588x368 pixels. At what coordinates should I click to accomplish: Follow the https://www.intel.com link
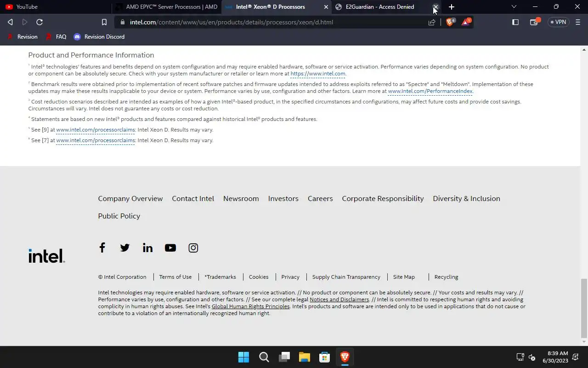tap(318, 74)
